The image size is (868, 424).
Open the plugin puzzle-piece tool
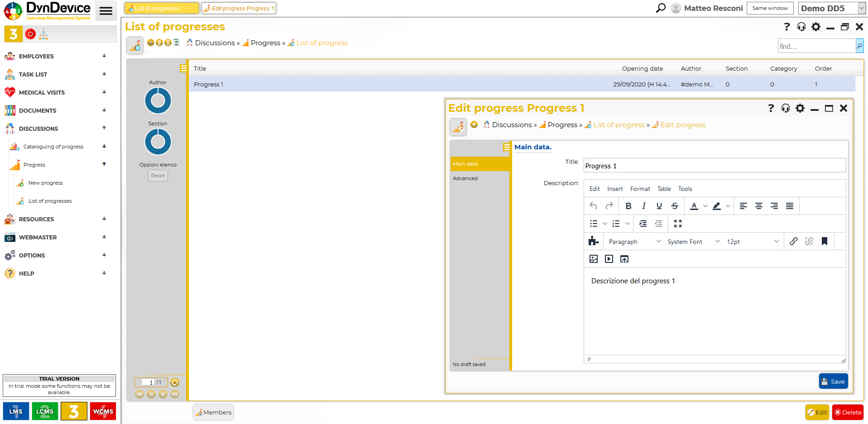(x=593, y=241)
